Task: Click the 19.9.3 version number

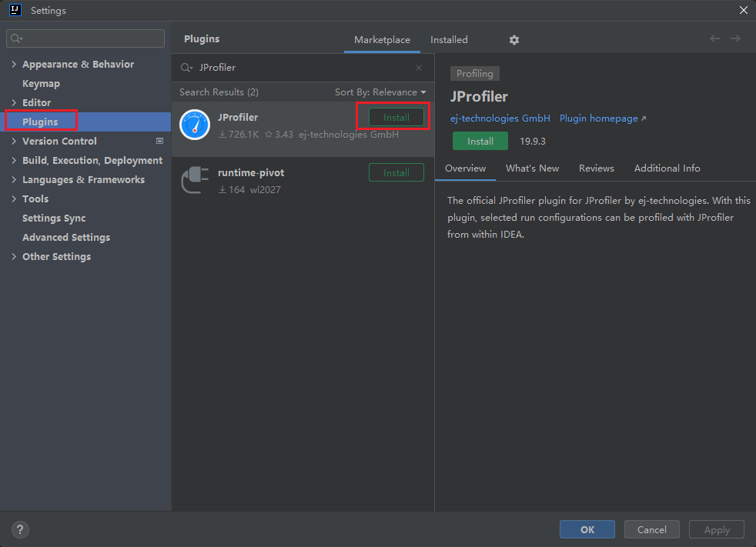Action: pos(533,142)
